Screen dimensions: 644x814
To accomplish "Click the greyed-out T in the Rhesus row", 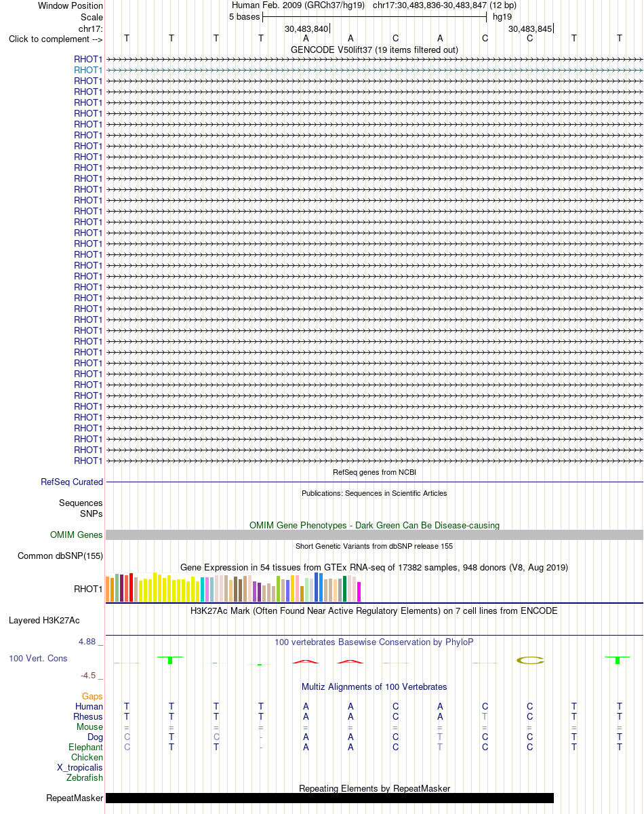I will pyautogui.click(x=485, y=716).
